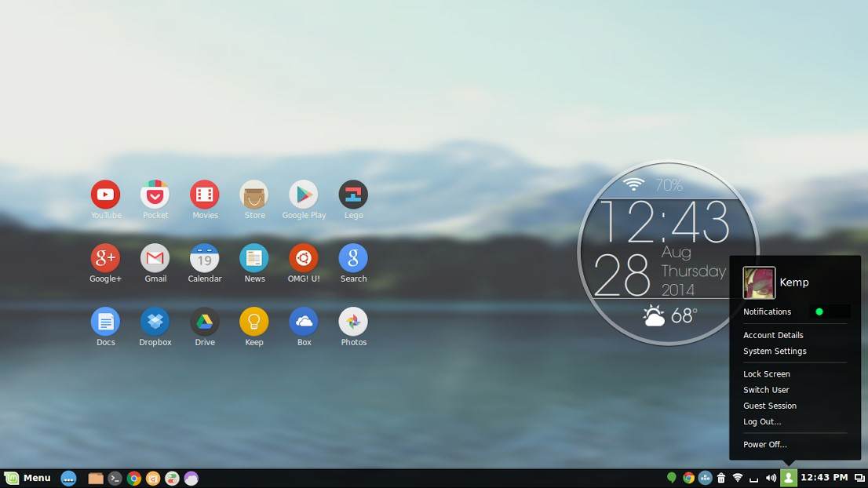Launch the Pocket app icon

(155, 195)
